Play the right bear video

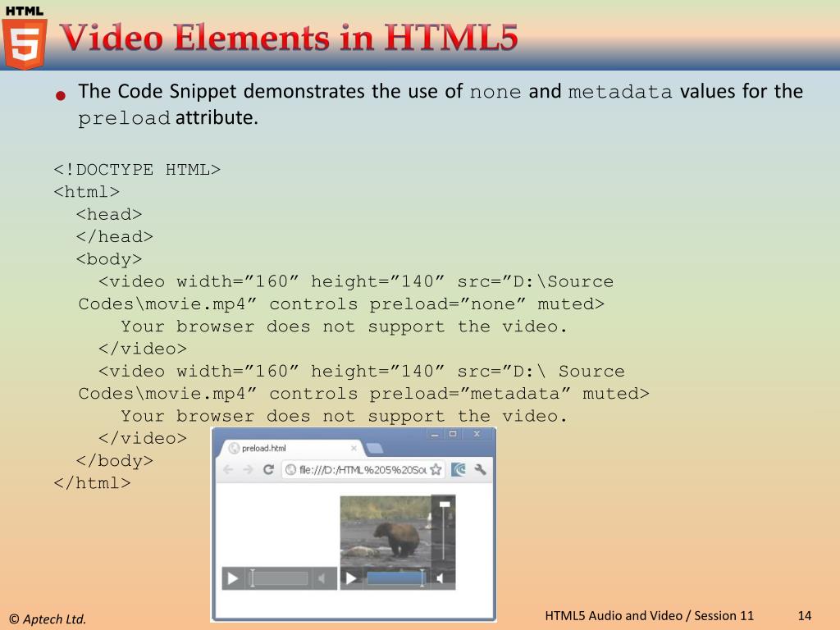click(x=351, y=578)
